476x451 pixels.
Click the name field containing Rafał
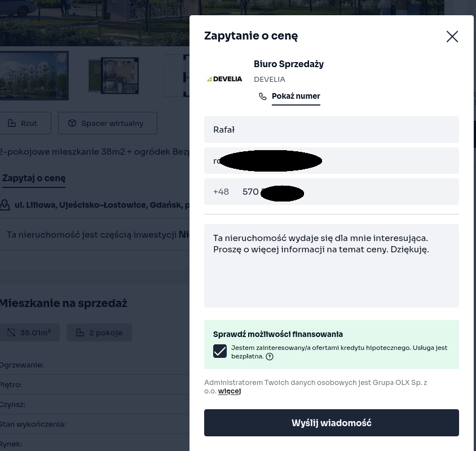(x=332, y=130)
